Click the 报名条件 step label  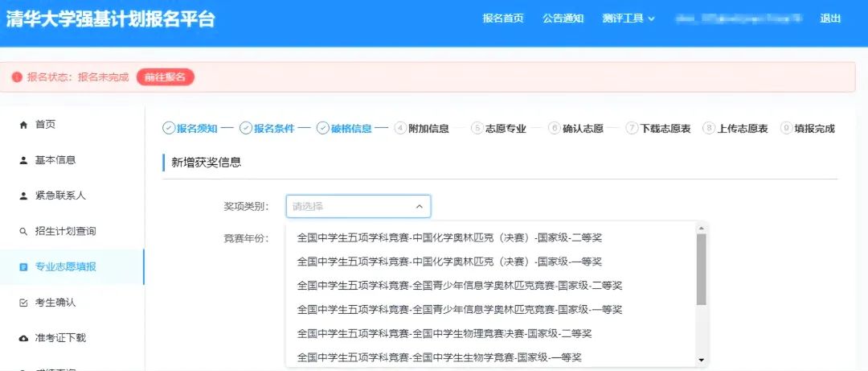274,129
